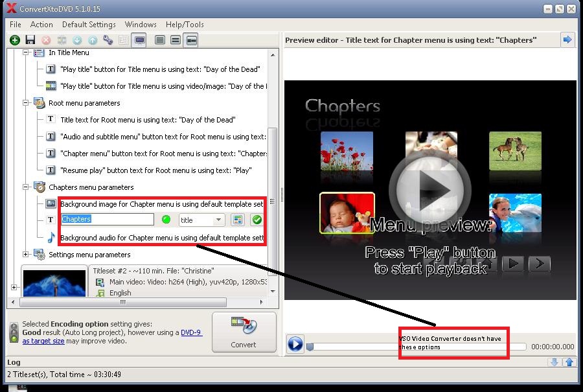Image resolution: width=583 pixels, height=392 pixels.
Task: Click the In Title Menu list icon
Action: (x=39, y=52)
